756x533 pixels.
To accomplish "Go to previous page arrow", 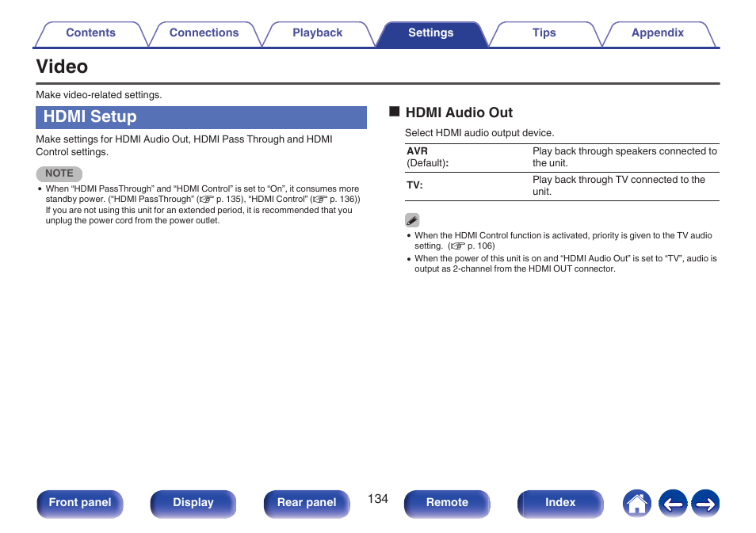I will click(673, 504).
